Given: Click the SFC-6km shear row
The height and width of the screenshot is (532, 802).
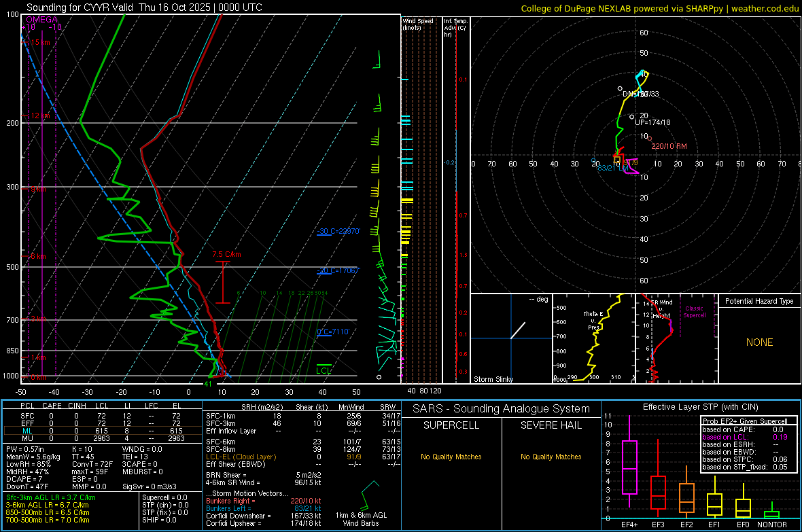Looking at the screenshot, I should pos(303,442).
